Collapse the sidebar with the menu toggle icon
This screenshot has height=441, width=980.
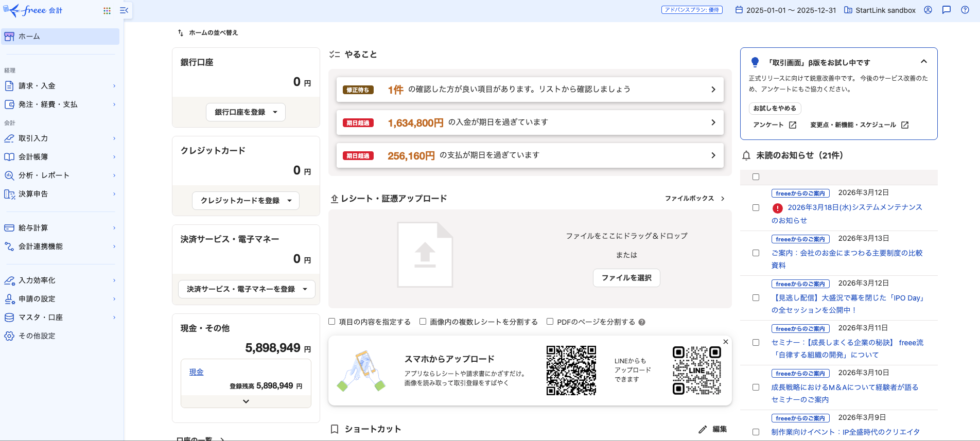pos(124,11)
